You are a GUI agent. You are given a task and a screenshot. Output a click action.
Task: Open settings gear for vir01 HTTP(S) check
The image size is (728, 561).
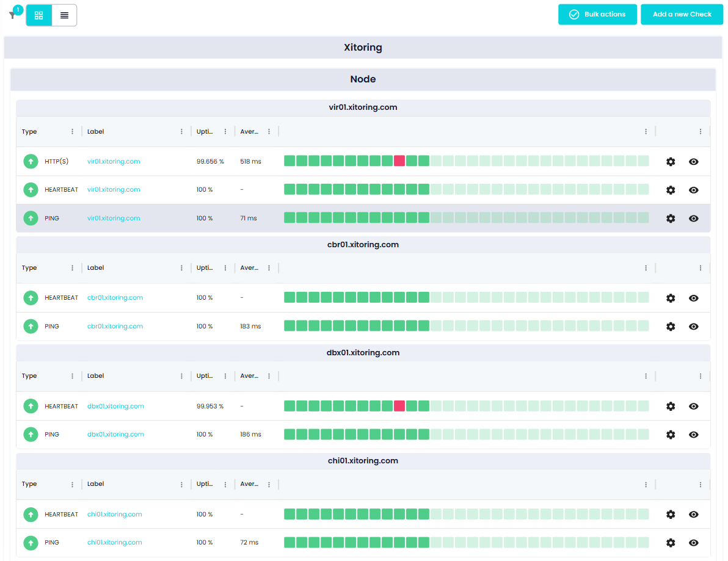pos(671,162)
